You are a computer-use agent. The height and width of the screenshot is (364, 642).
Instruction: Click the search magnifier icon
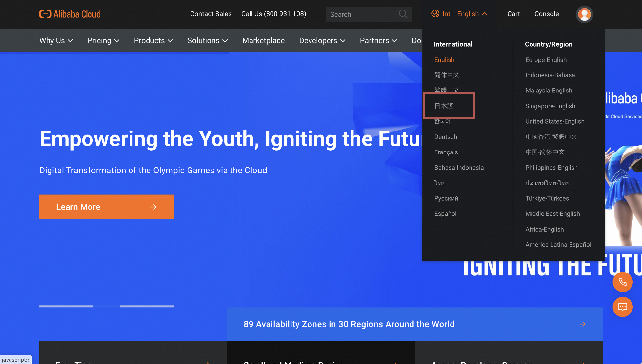pos(403,14)
